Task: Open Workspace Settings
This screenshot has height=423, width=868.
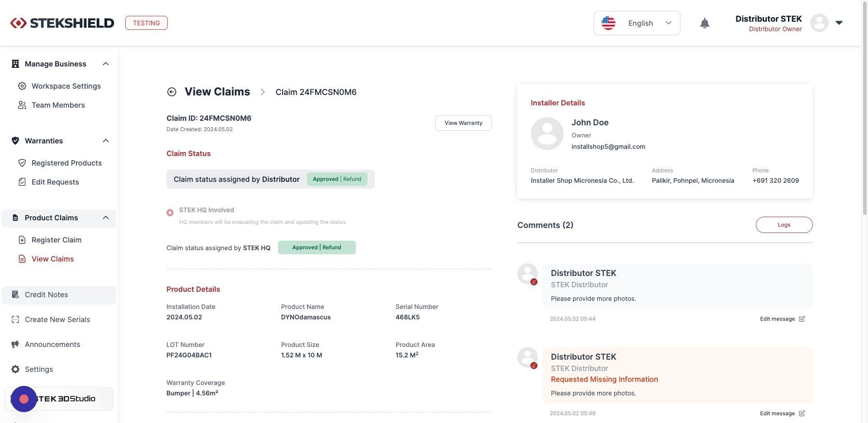Action: (x=66, y=86)
